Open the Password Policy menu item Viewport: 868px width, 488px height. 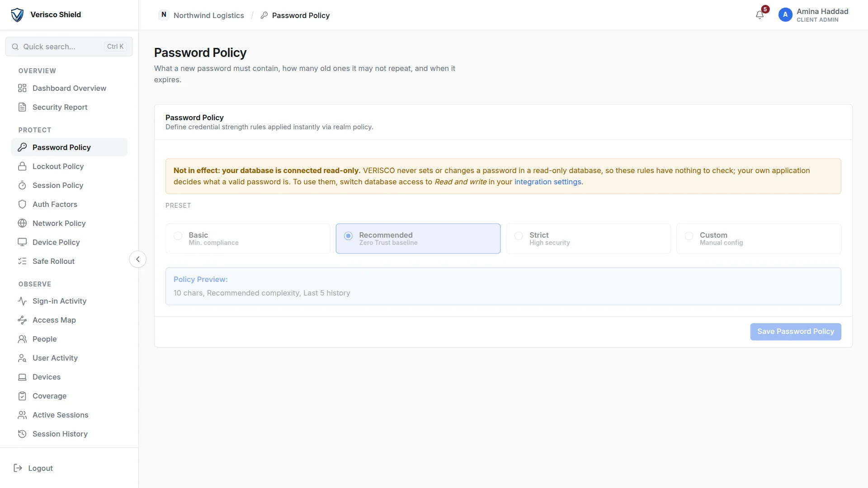tap(69, 147)
